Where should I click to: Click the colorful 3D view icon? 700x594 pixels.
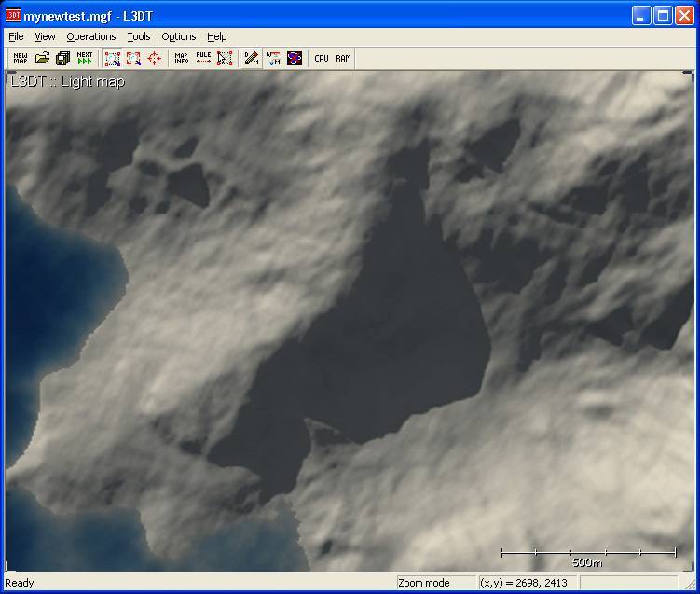[295, 58]
